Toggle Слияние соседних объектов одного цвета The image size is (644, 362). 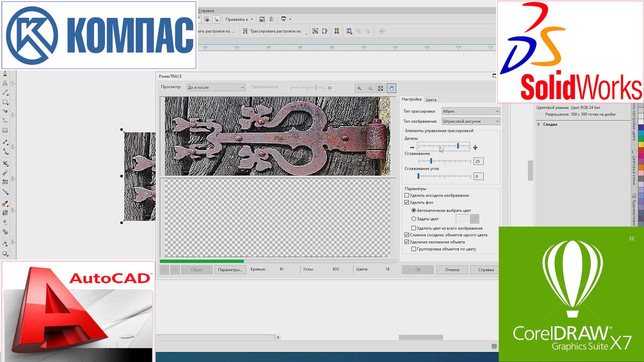click(407, 235)
